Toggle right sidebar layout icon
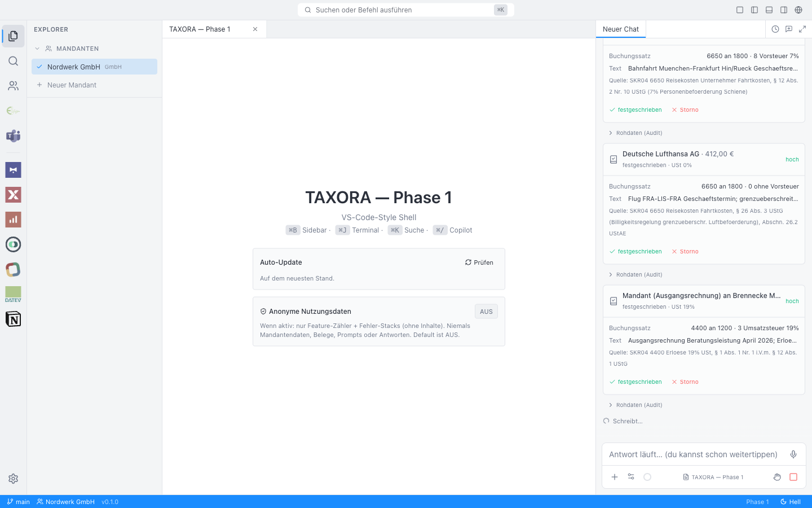 click(784, 10)
